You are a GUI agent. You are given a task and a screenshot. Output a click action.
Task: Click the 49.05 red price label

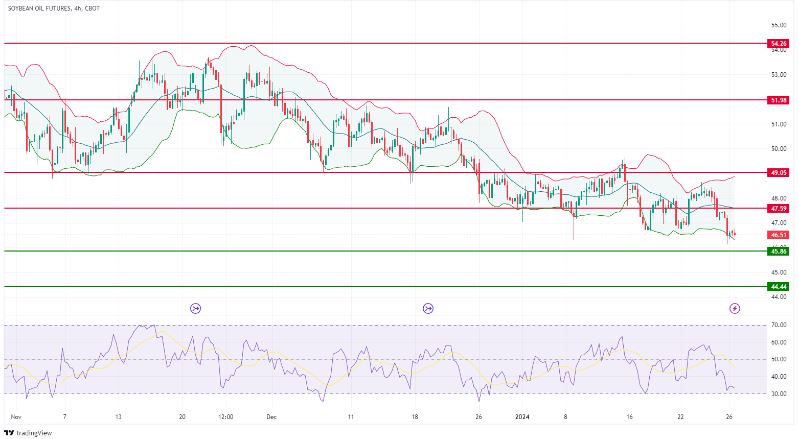pyautogui.click(x=778, y=172)
